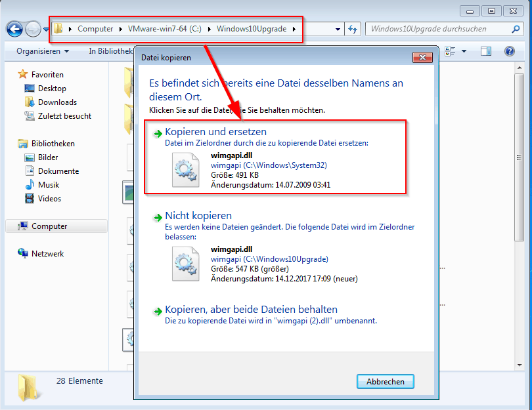The width and height of the screenshot is (532, 410).
Task: Click the Abbrechen button
Action: [386, 382]
